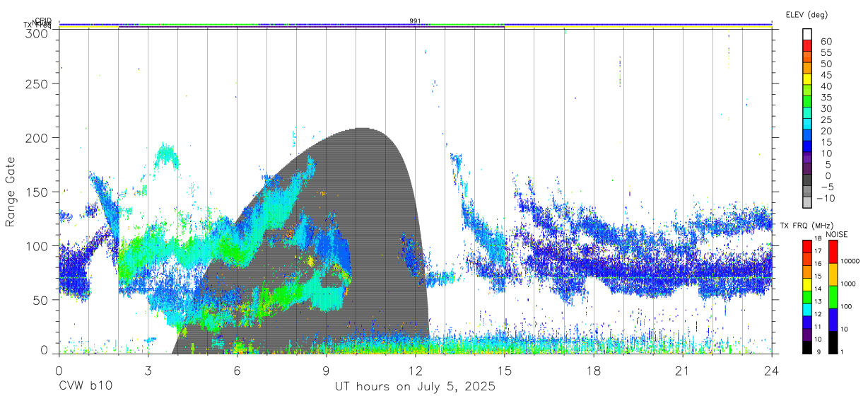
Task: Pick the dark gray ELEV swatch between -5 and 0
Action: (807, 180)
